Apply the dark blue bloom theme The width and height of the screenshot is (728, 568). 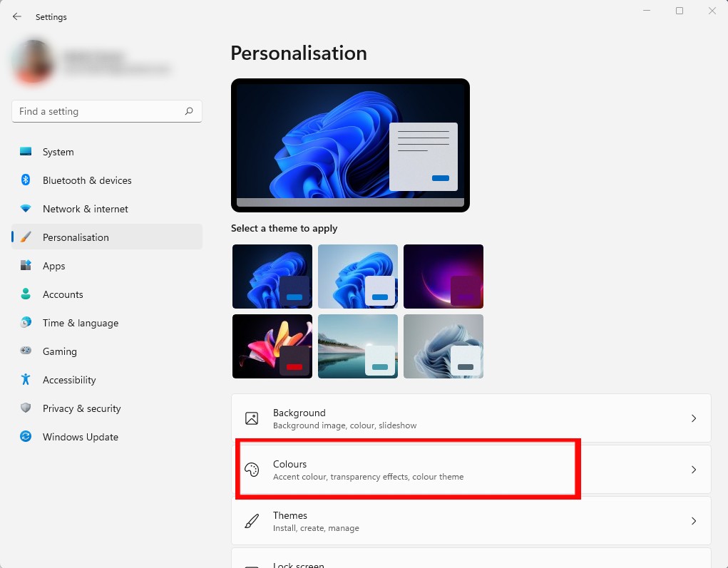click(272, 276)
